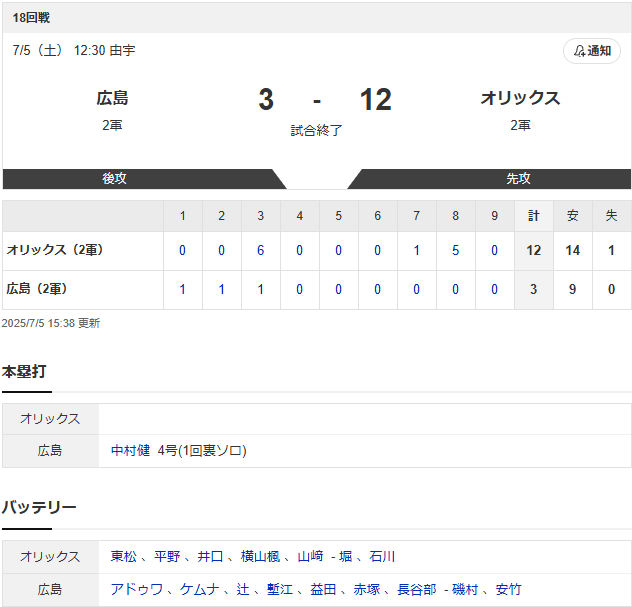Open pitcher 塹江 link
This screenshot has height=607, width=632.
[x=280, y=589]
